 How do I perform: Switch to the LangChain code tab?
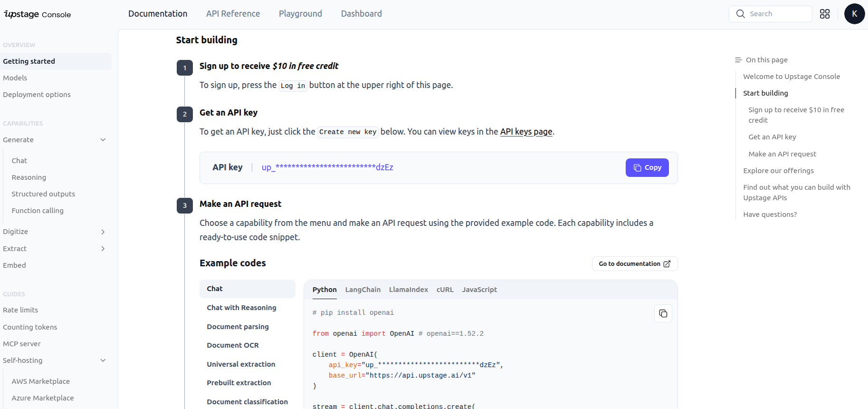(363, 290)
